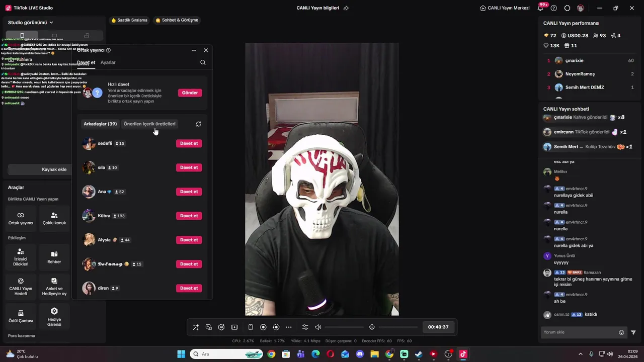
Task: Open the Sohbet & Görüşme chip
Action: 177,20
